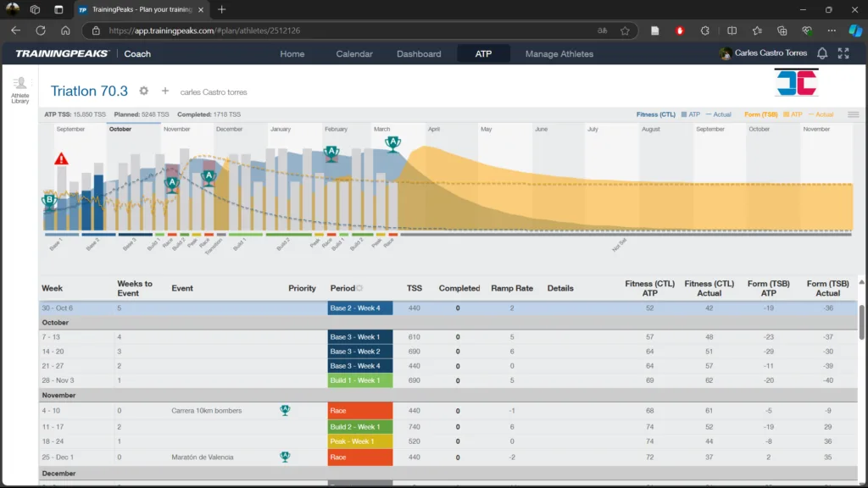
Task: Open the notifications bell icon
Action: (822, 53)
